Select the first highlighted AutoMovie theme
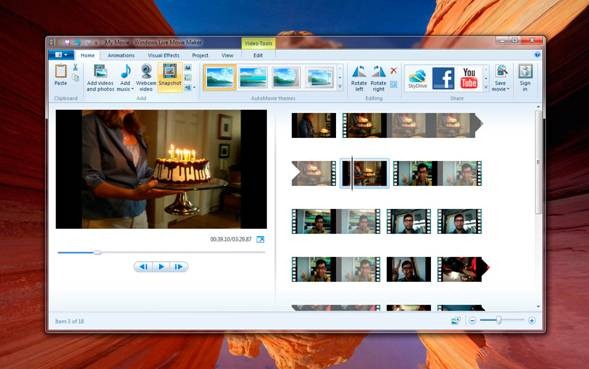The width and height of the screenshot is (589, 369). (x=220, y=77)
